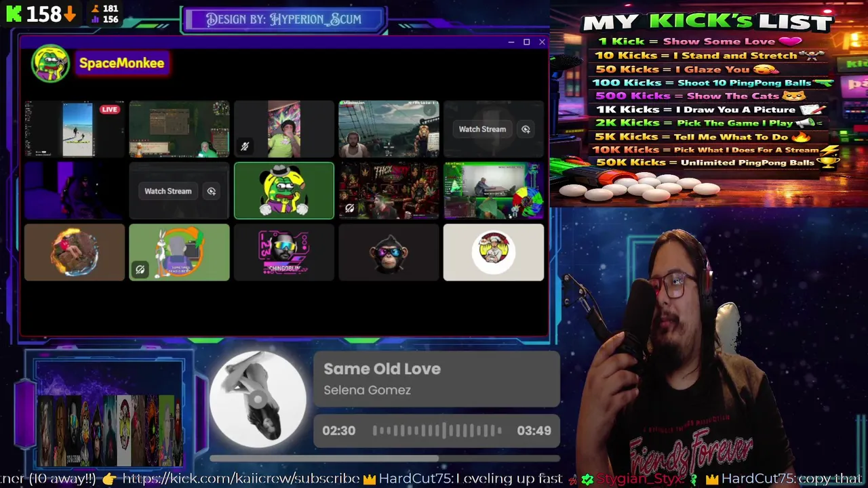The width and height of the screenshot is (868, 488).
Task: Open the pirate ship game stream tile
Action: [x=389, y=129]
